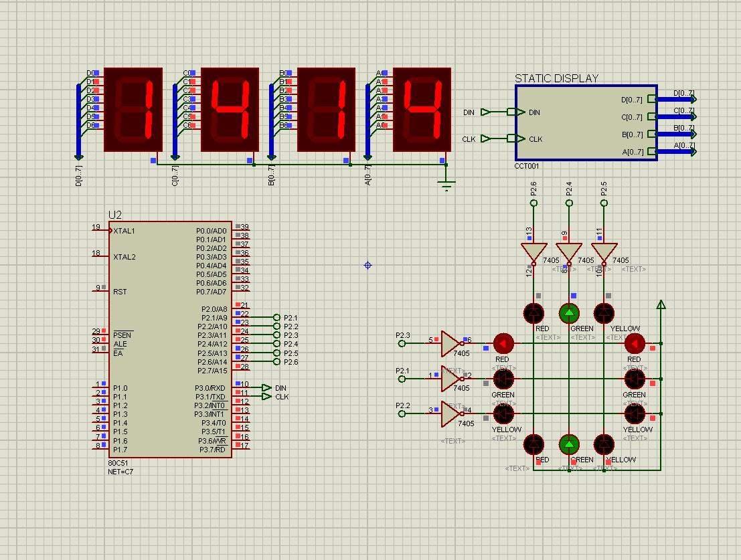The width and height of the screenshot is (741, 560).
Task: Select the seven-segment display on bus B[0..7]
Action: (326, 110)
